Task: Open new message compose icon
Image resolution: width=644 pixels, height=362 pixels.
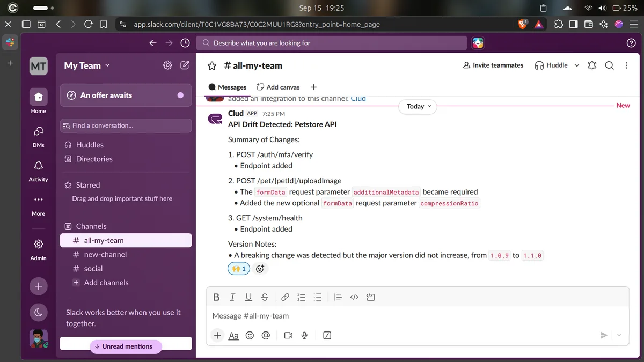Action: 185,65
